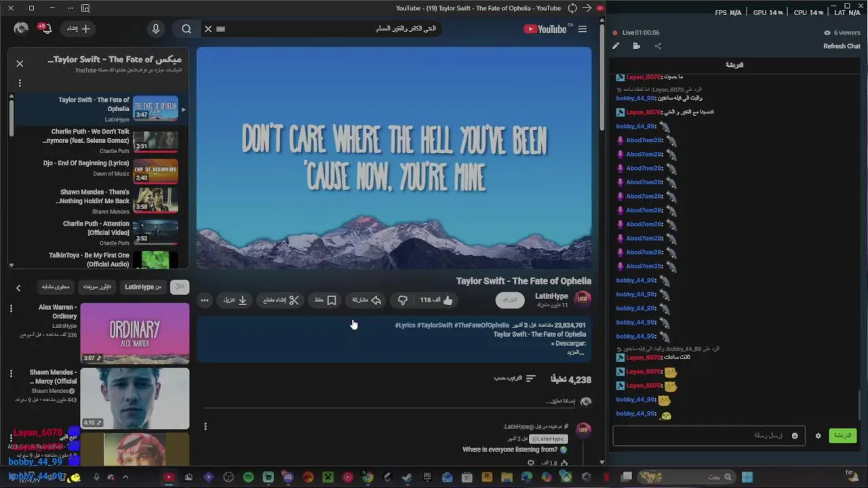868x488 pixels.
Task: Click the #TheFateOfOphelia hashtag
Action: [481, 325]
